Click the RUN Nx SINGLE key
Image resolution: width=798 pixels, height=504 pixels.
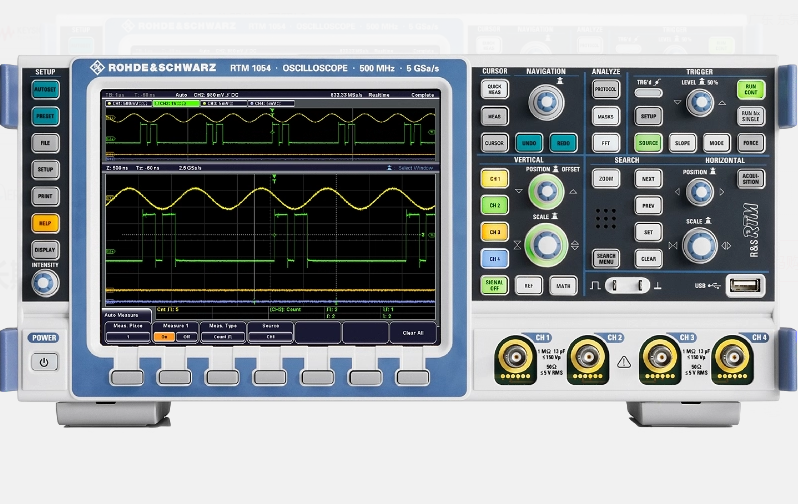pos(751,116)
